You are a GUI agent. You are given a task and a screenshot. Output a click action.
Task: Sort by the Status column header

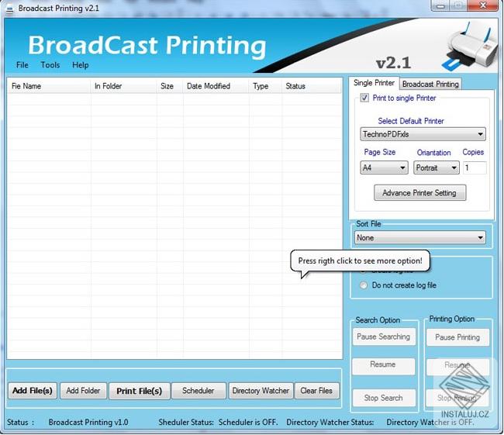(x=311, y=86)
